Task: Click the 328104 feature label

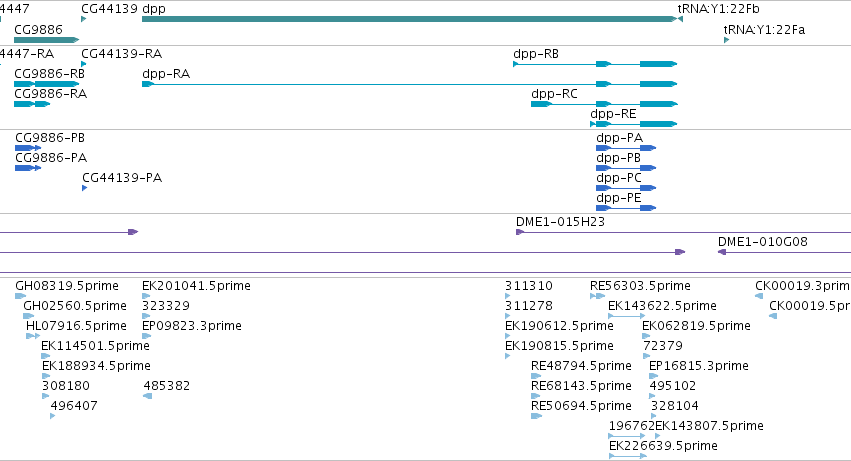Action: click(x=675, y=407)
